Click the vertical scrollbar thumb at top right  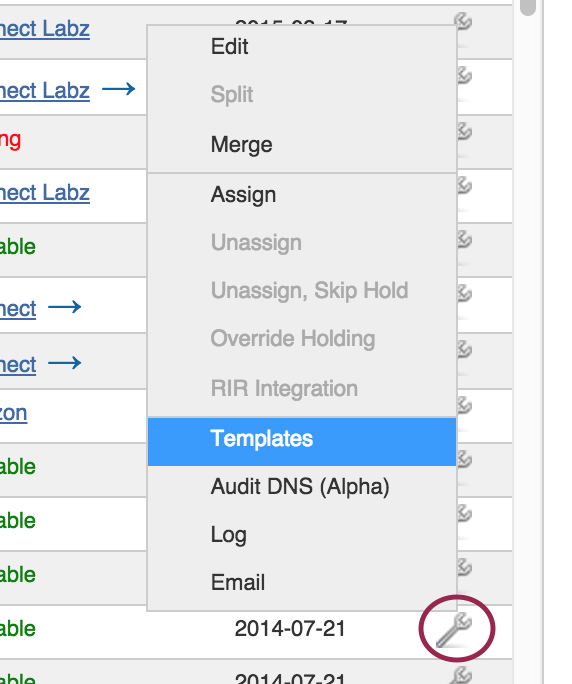coord(527,7)
